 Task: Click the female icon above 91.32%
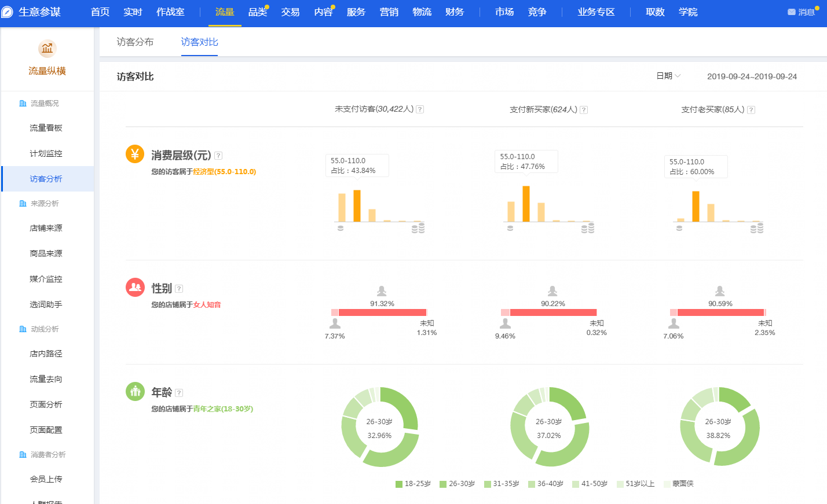coord(382,291)
